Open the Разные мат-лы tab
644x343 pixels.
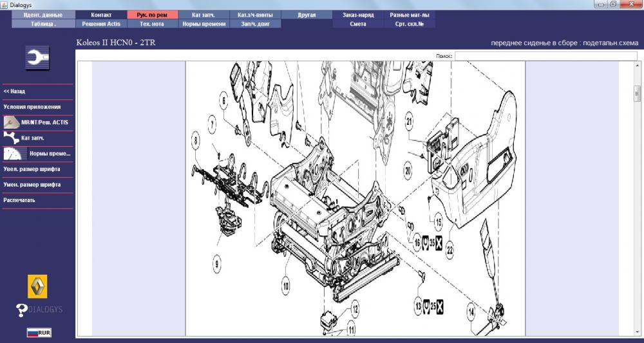point(410,15)
